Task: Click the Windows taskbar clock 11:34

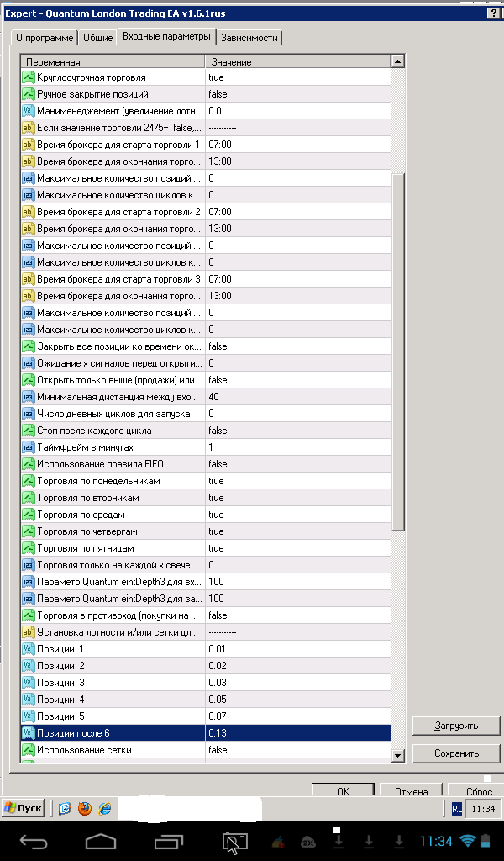Action: pos(483,809)
